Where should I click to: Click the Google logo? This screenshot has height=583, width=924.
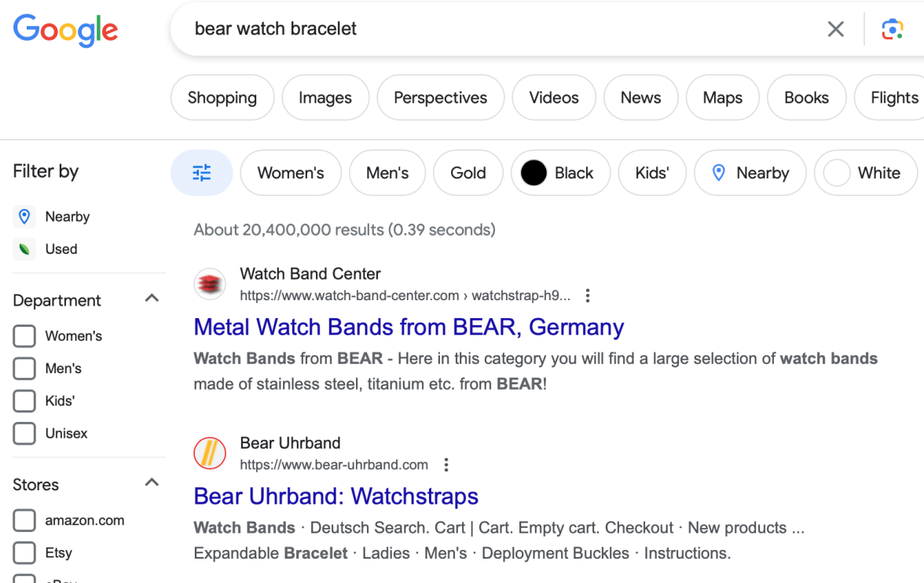pos(65,30)
